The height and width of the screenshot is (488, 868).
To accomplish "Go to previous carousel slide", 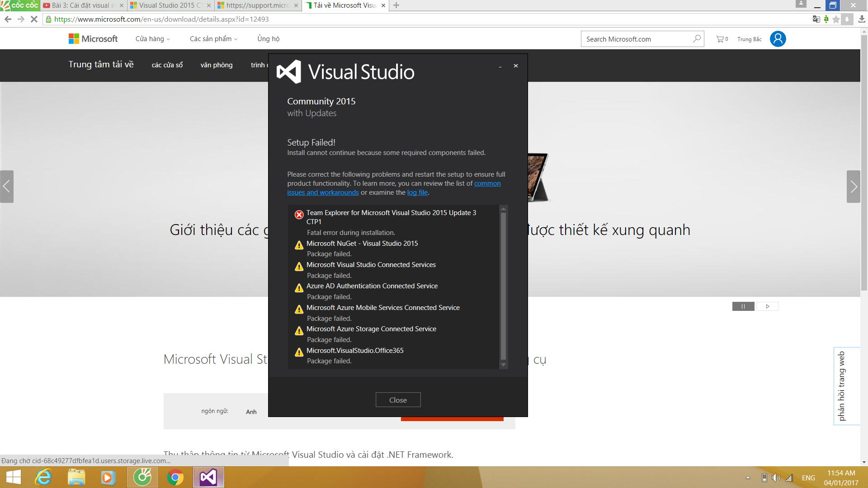I will click(7, 186).
